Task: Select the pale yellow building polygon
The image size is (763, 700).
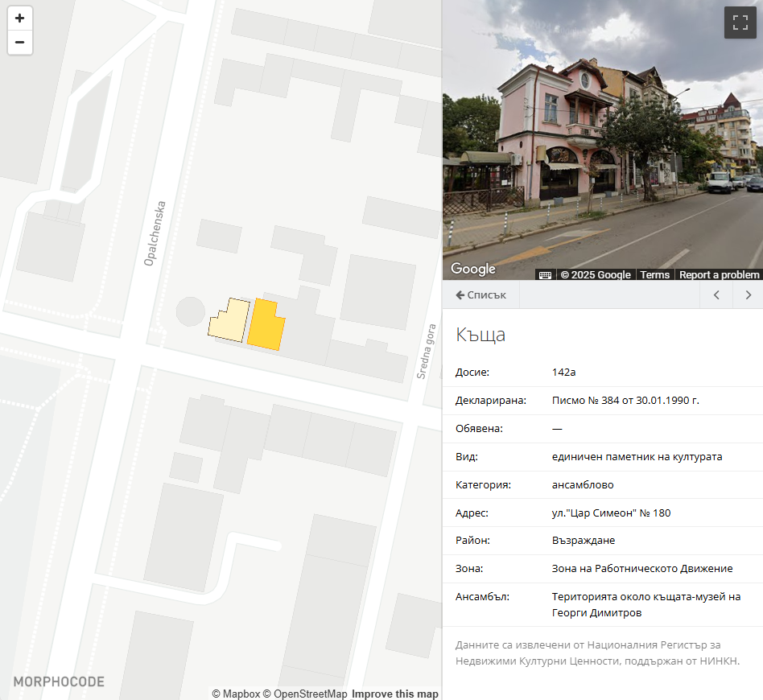Action: pos(229,322)
